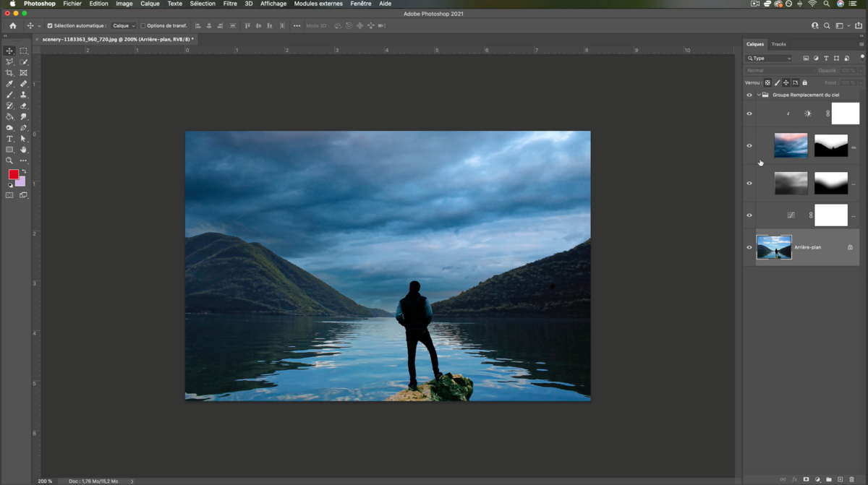Select the Paint Bucket tool
The image size is (868, 485).
click(x=9, y=116)
